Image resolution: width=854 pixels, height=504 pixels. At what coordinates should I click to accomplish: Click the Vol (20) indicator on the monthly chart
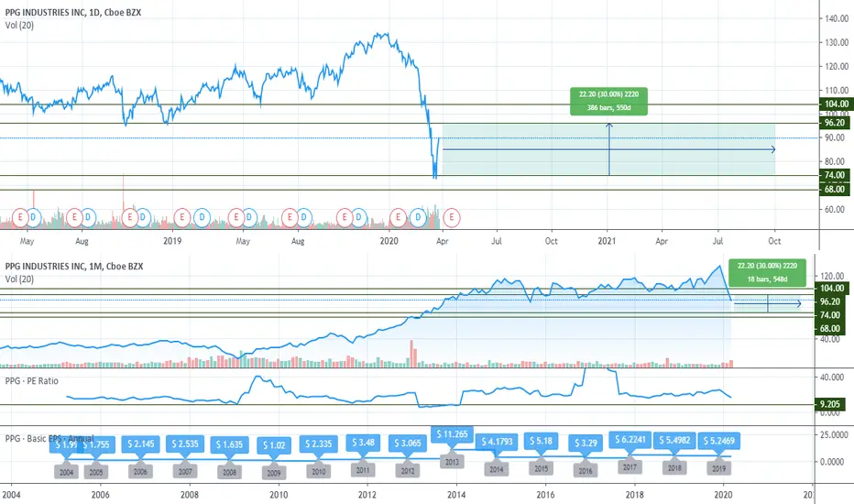19,279
